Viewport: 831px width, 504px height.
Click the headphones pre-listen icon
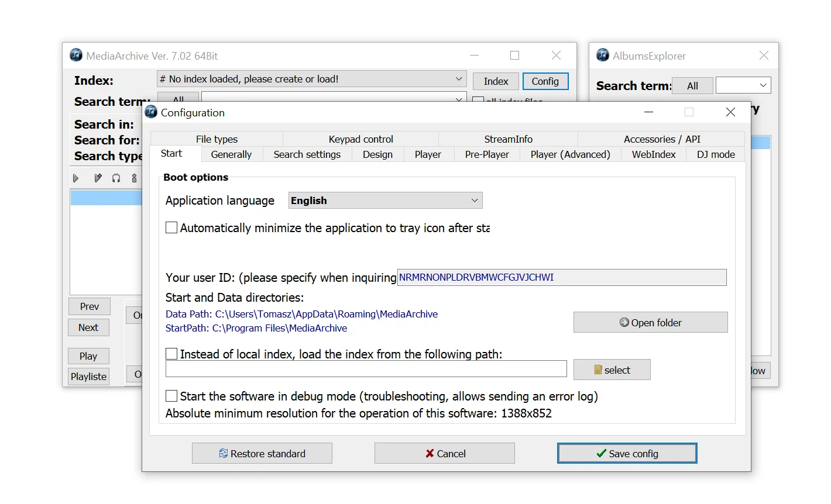tap(116, 178)
